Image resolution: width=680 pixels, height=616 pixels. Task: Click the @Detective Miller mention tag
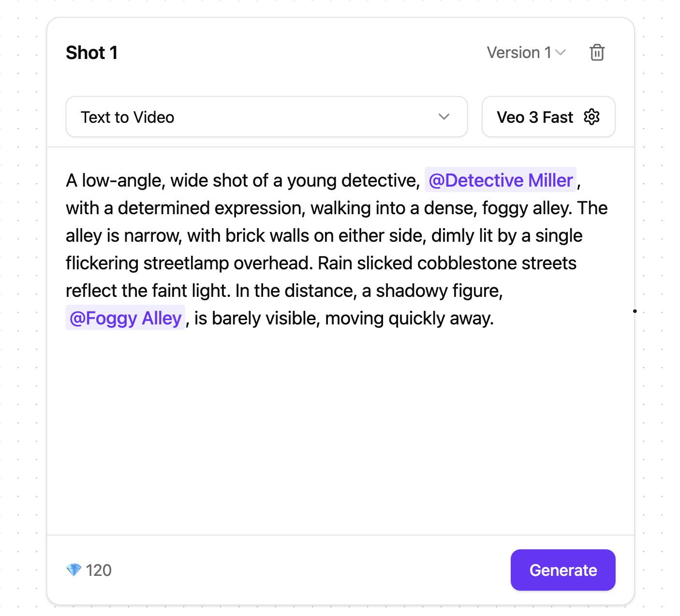[500, 180]
